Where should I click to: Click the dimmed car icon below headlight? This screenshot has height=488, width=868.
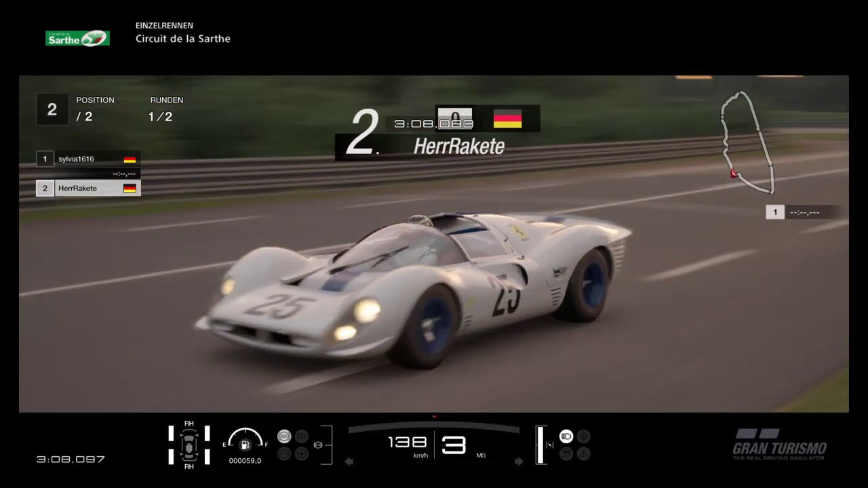566,453
